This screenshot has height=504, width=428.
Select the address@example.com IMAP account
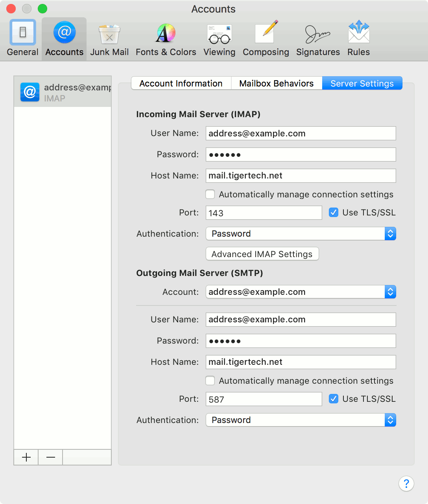click(x=62, y=92)
